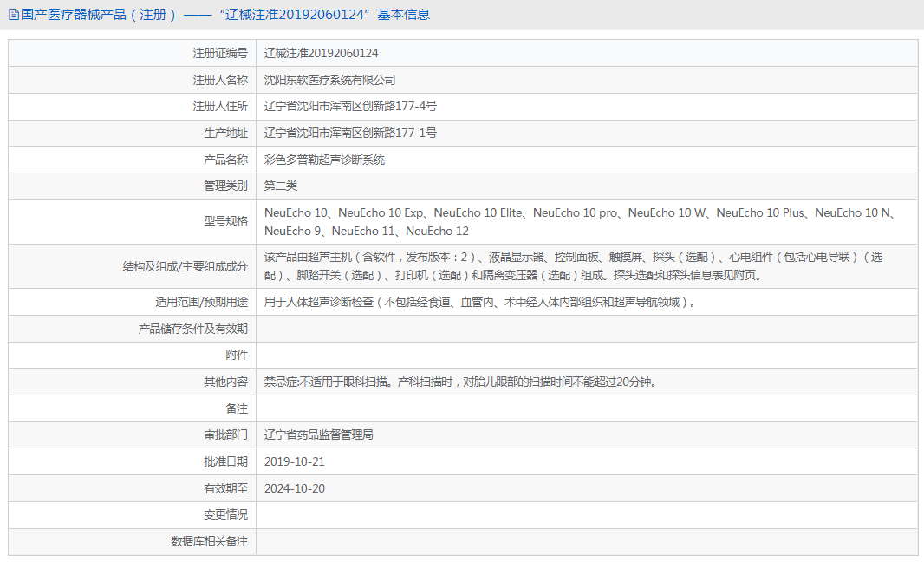Click the composition text starting 该产品由超声主机
Image resolution: width=924 pixels, height=562 pixels.
point(573,266)
